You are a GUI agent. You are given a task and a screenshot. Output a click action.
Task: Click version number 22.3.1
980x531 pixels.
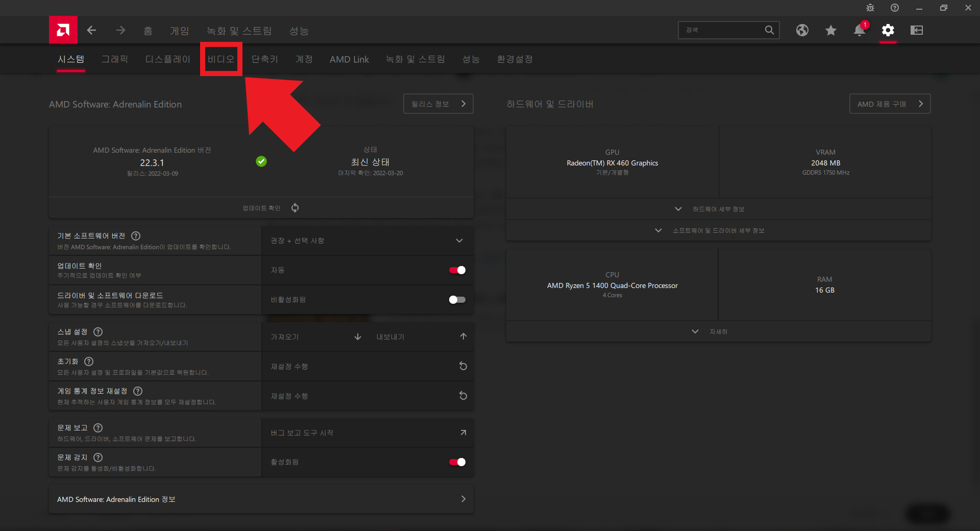tap(152, 163)
